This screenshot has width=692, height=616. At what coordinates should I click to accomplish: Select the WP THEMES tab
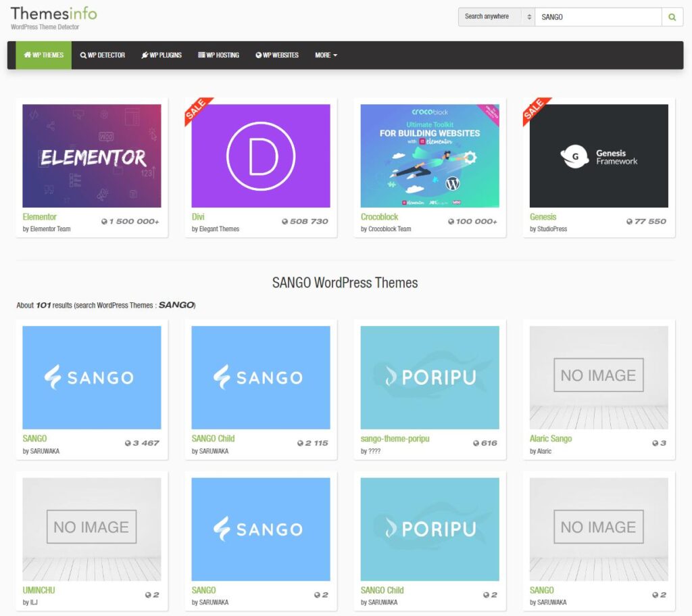pyautogui.click(x=44, y=55)
